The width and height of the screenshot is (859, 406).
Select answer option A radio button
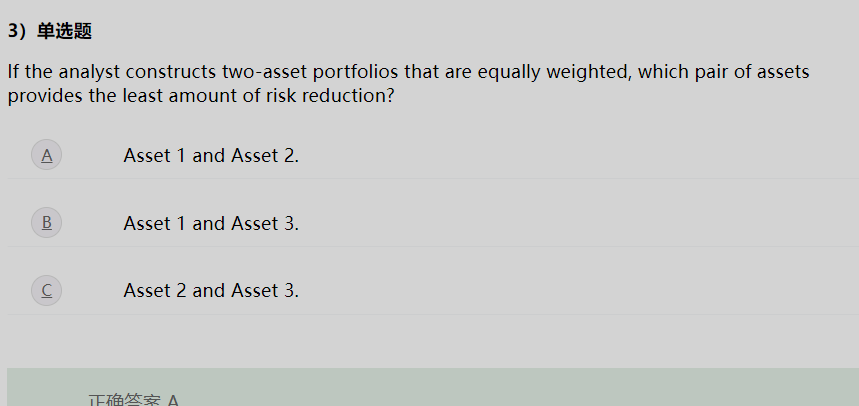(47, 155)
